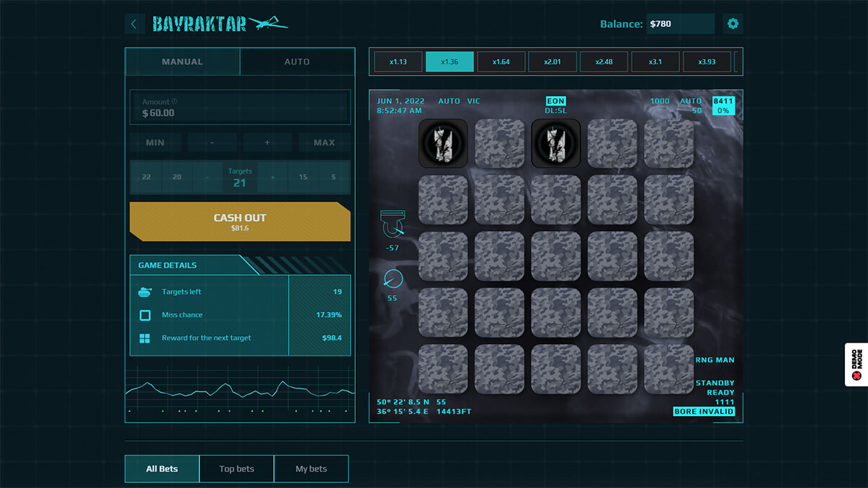Click the reward value $98.4

click(331, 338)
